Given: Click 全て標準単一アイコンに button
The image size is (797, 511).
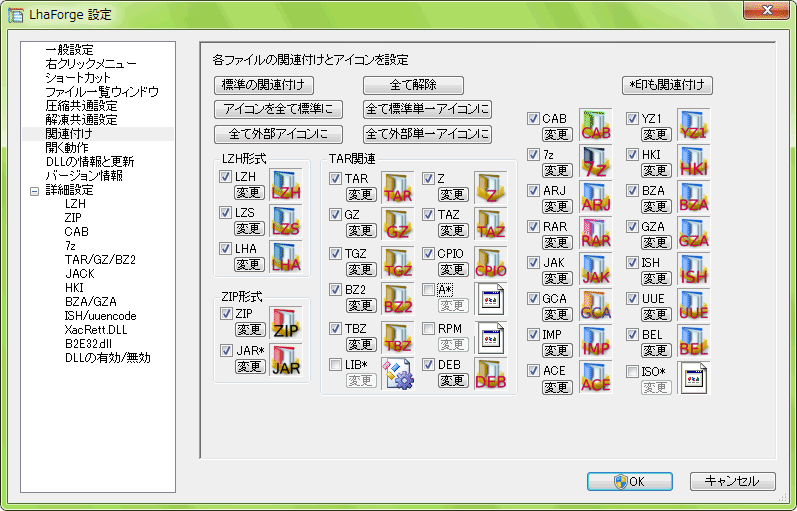Looking at the screenshot, I should (427, 109).
